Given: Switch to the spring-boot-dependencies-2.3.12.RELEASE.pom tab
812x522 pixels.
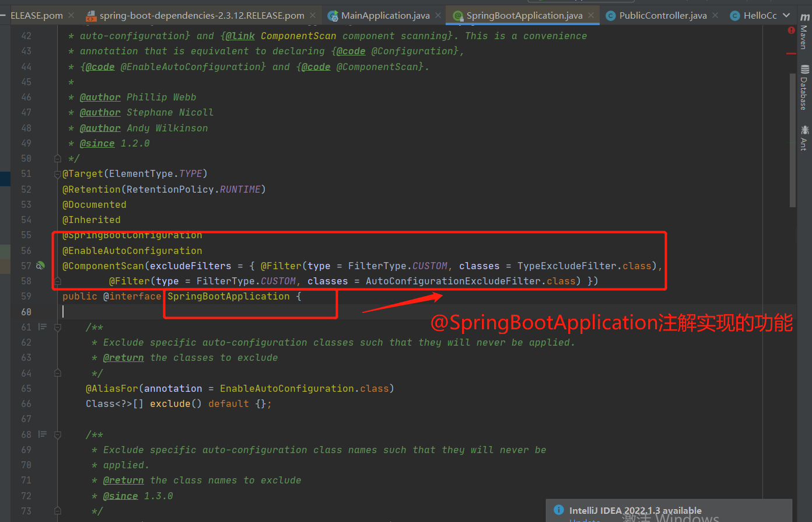Looking at the screenshot, I should click(202, 16).
